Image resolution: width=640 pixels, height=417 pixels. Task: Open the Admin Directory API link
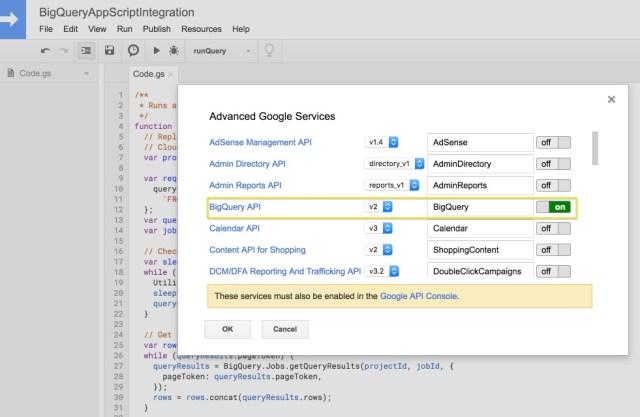pyautogui.click(x=247, y=164)
